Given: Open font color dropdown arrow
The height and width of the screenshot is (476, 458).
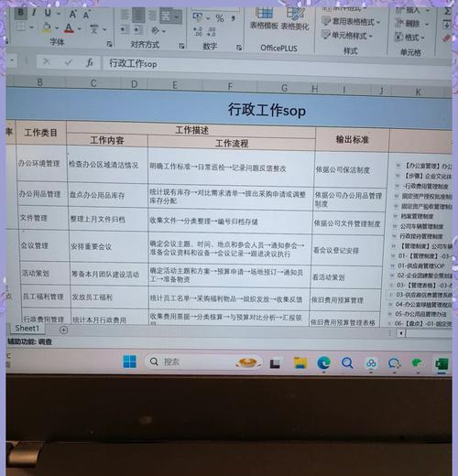Looking at the screenshot, I should (80, 29).
